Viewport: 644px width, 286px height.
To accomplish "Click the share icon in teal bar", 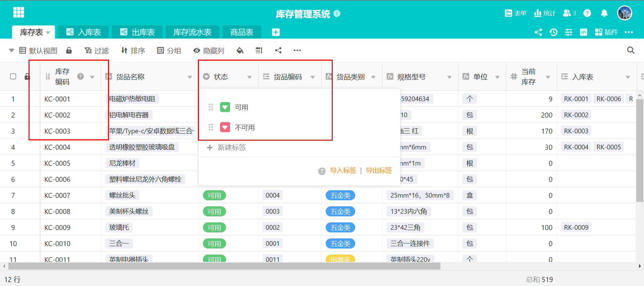I will 538,32.
